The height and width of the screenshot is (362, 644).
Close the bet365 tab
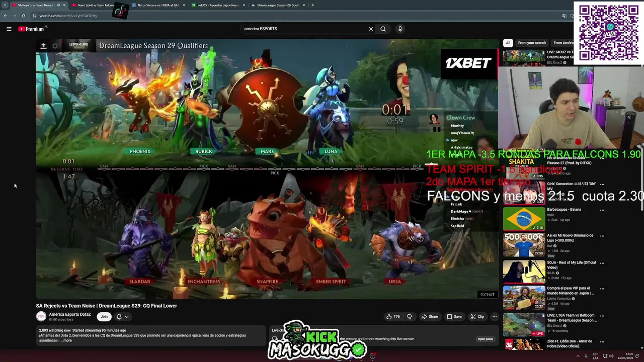(244, 5)
